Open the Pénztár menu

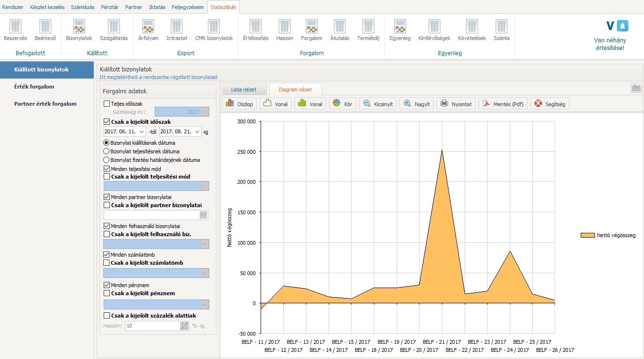pyautogui.click(x=110, y=7)
